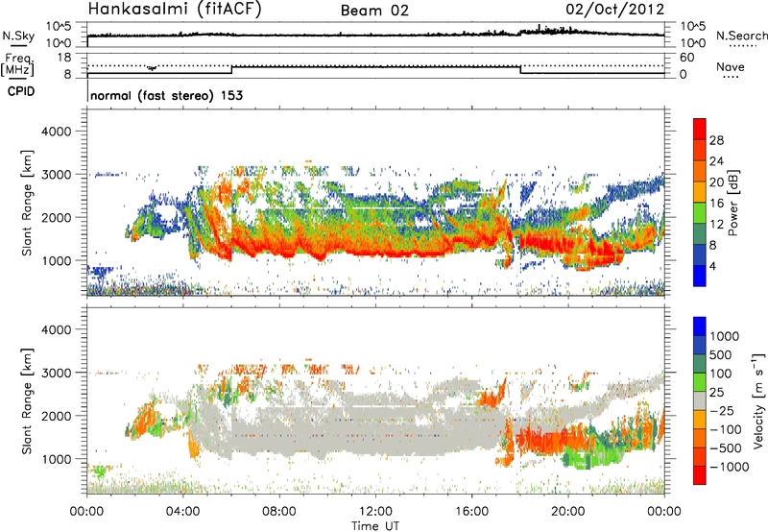Click the 'Time UT' axis label
The height and width of the screenshot is (532, 768).
coord(375,526)
